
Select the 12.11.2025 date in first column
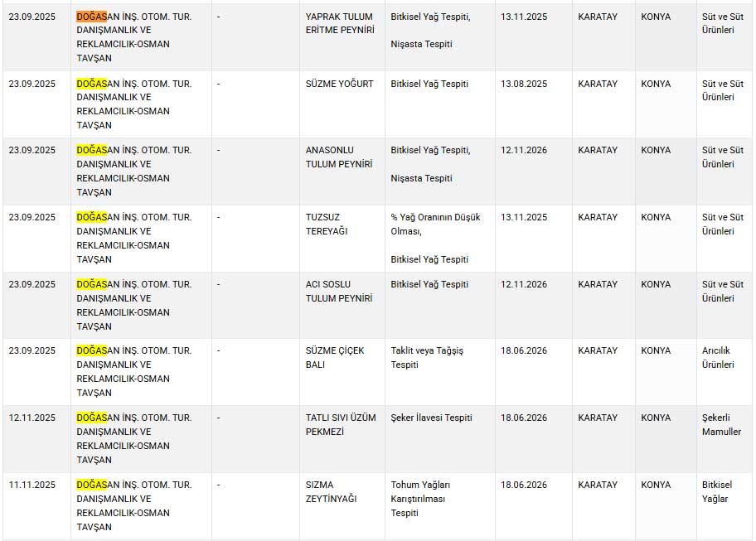(31, 418)
